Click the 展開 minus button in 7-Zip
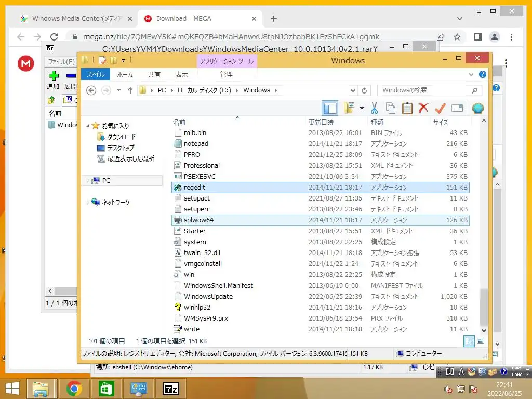The image size is (532, 399). 71,80
